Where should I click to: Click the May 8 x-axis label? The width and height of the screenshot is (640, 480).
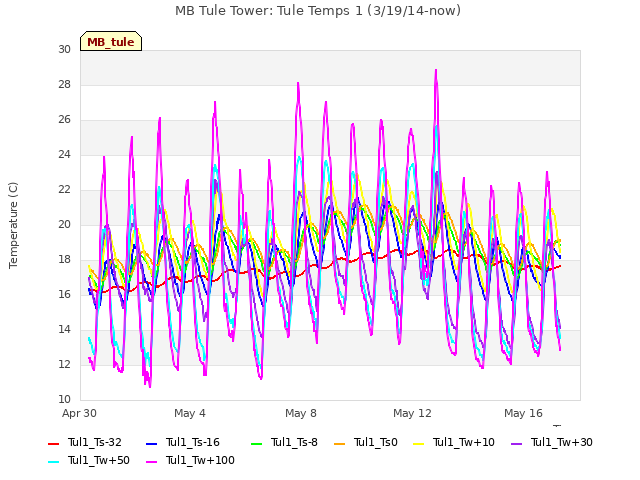(301, 413)
